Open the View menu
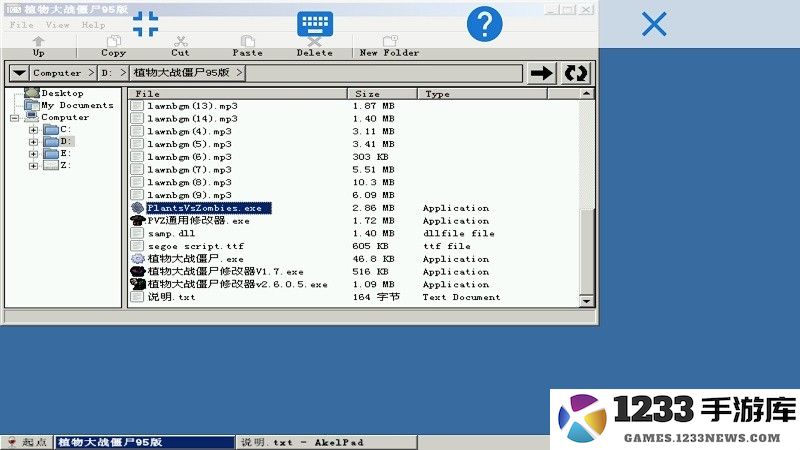800x450 pixels. tap(58, 25)
